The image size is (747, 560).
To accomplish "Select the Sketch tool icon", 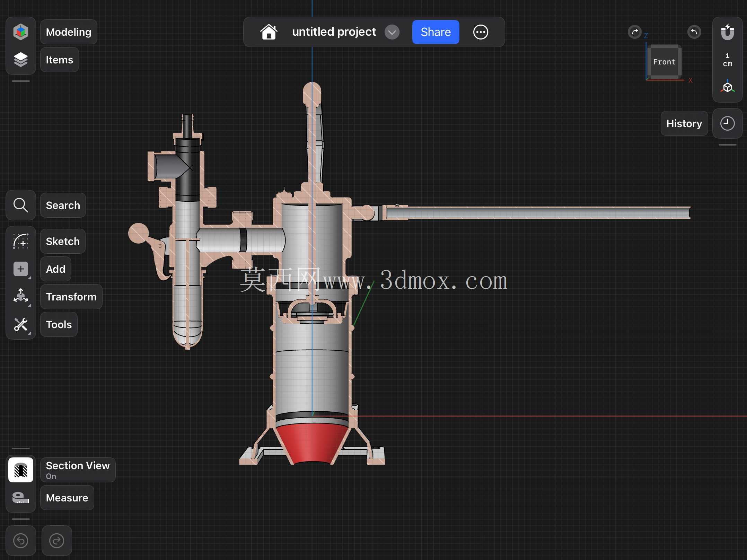I will pos(21,241).
